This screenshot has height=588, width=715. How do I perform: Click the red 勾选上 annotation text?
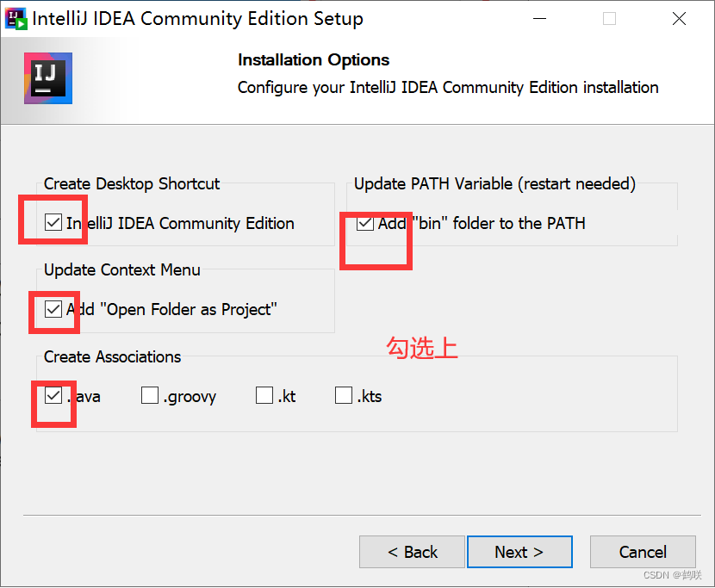(421, 348)
